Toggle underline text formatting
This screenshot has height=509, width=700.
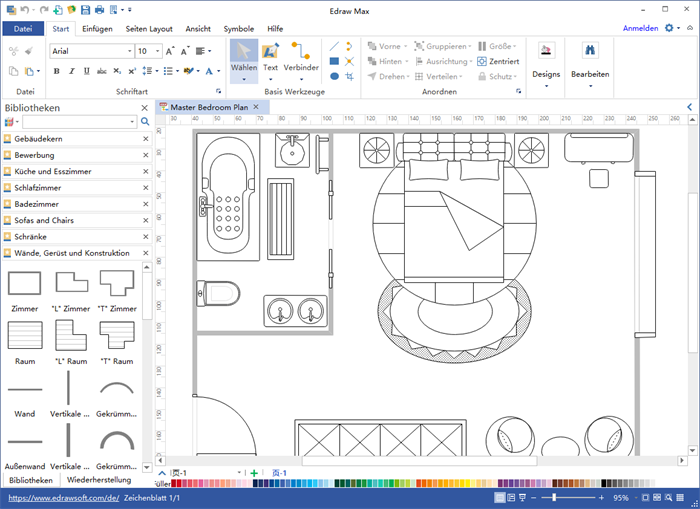tap(86, 71)
